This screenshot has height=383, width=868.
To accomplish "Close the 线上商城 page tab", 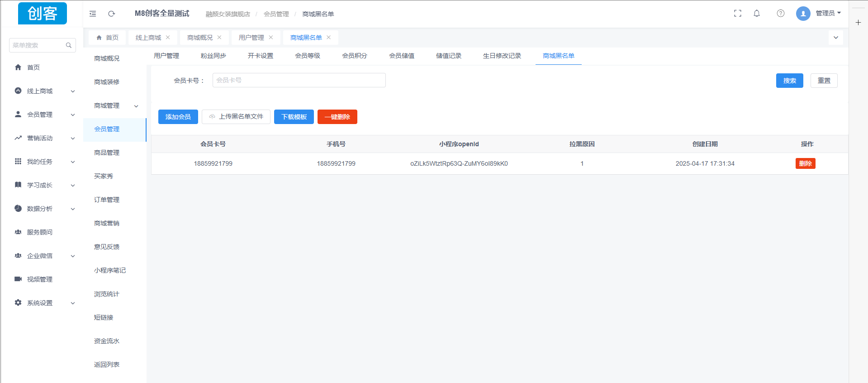I will (x=168, y=38).
